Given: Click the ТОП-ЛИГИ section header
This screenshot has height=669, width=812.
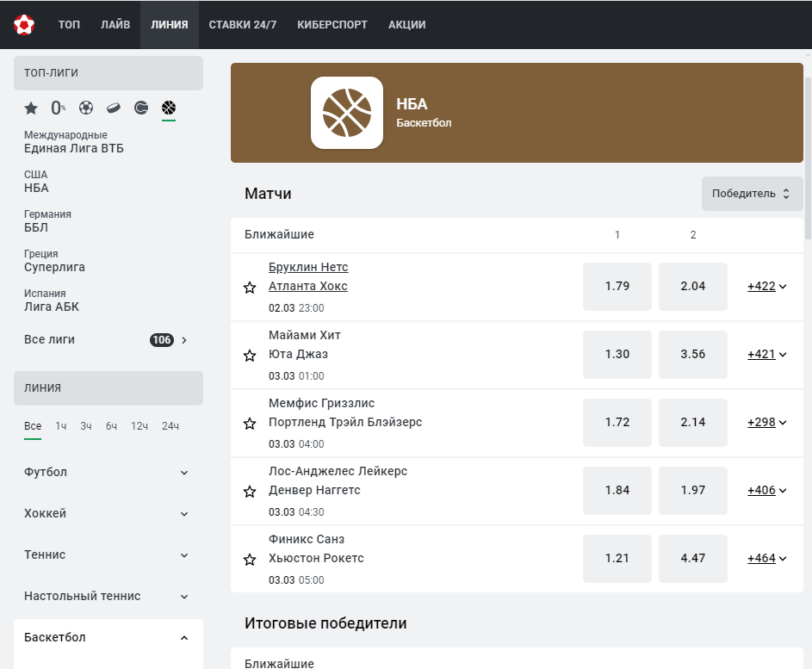Looking at the screenshot, I should tap(108, 73).
